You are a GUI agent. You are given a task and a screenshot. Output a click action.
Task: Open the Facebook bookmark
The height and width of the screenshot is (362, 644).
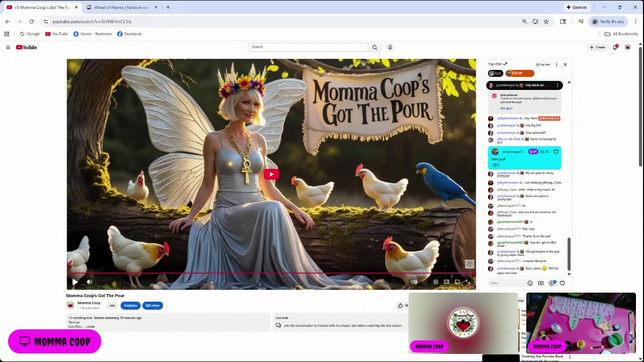129,34
